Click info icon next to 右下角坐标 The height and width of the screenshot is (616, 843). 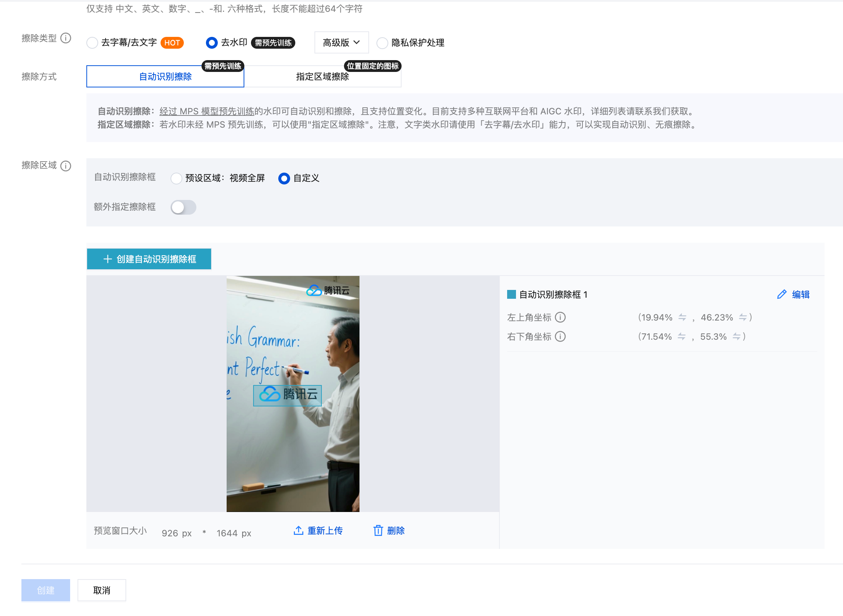560,337
